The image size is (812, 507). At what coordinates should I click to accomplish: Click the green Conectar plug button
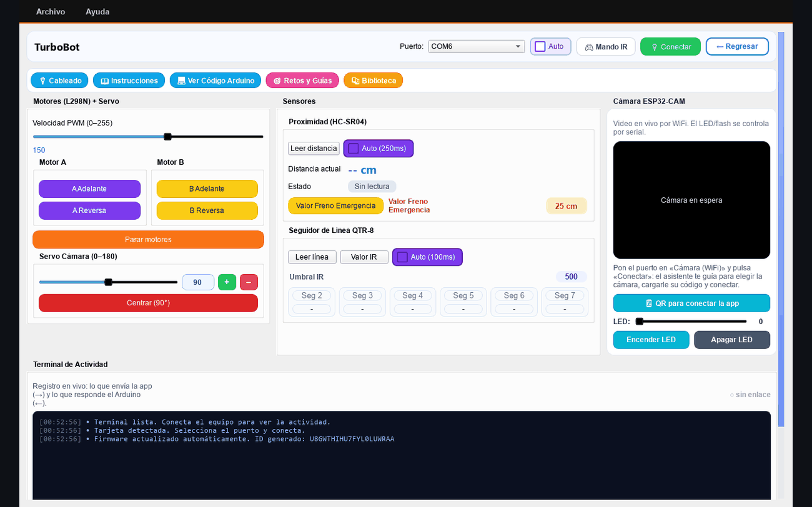pyautogui.click(x=670, y=47)
